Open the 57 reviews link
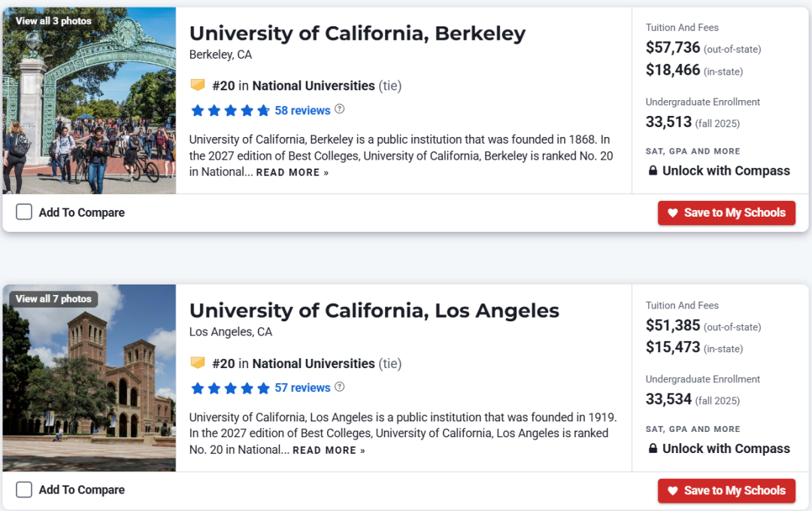812x511 pixels. [302, 388]
